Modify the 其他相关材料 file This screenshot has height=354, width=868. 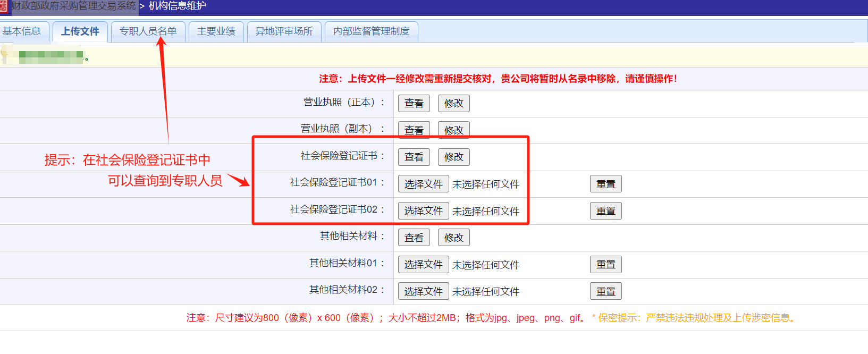click(x=453, y=238)
